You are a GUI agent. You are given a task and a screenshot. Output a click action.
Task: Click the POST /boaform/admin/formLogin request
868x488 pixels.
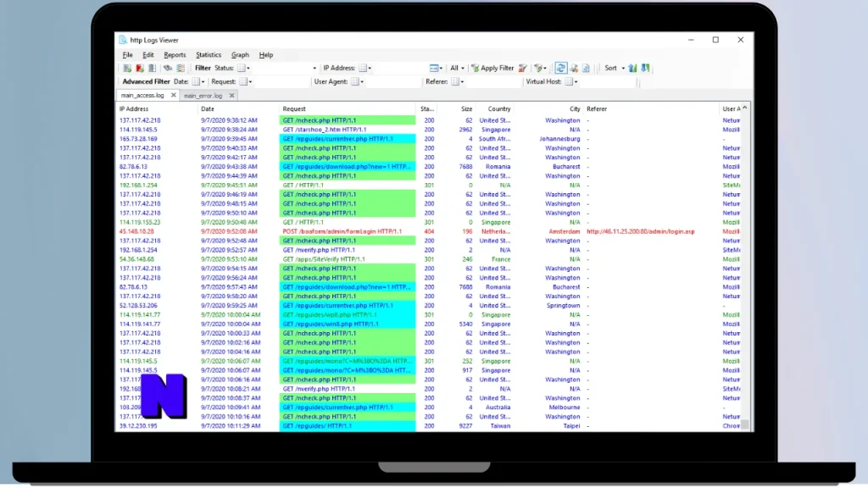(342, 232)
